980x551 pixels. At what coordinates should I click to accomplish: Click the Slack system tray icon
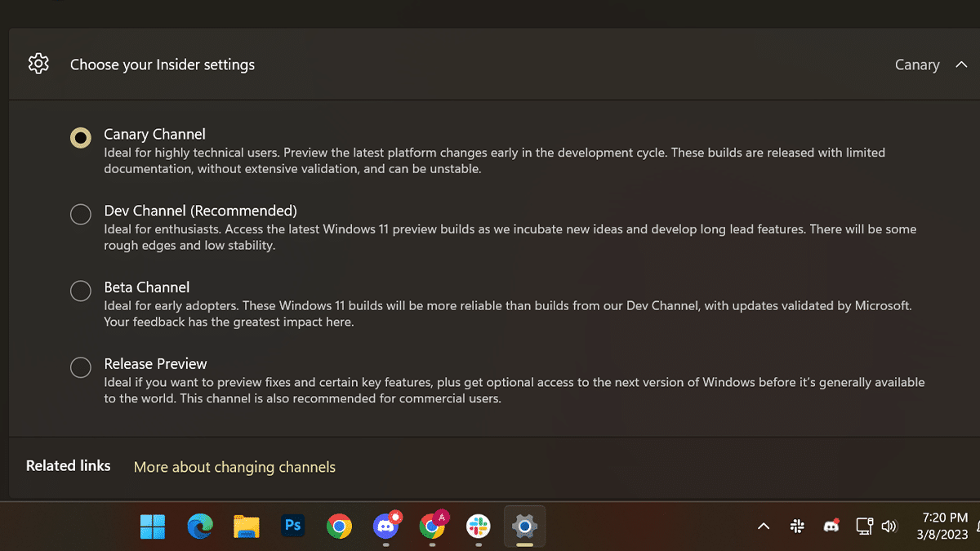798,527
